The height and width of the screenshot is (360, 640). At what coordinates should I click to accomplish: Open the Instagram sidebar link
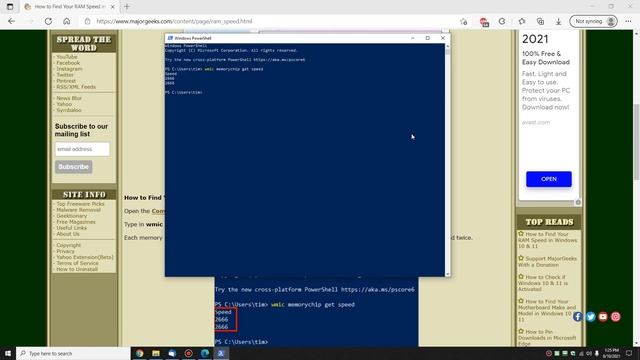coord(69,69)
